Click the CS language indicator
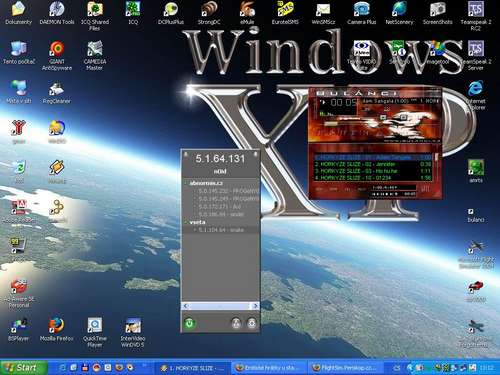Viewport: 500px width, 375px height. 397,368
